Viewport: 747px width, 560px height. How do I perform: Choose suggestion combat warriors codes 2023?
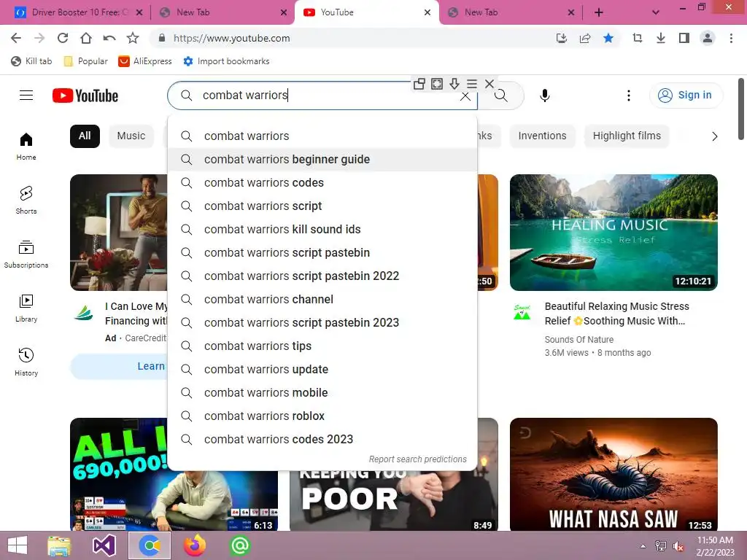click(x=322, y=439)
